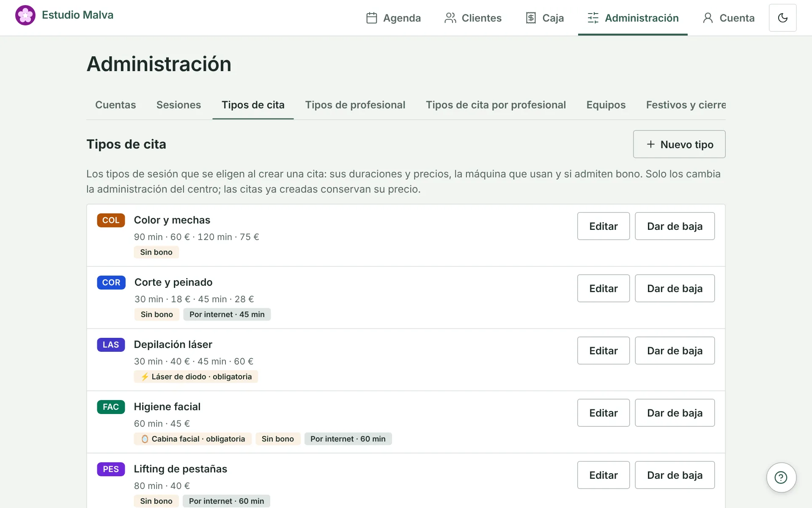
Task: Click the Láser de diodo · obligatoria tag
Action: pyautogui.click(x=196, y=377)
